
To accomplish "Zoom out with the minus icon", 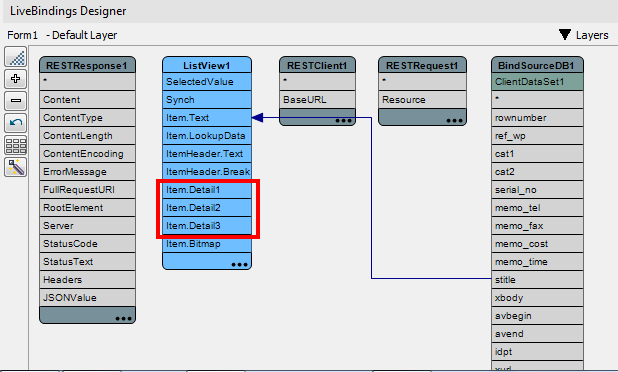I will (x=16, y=101).
